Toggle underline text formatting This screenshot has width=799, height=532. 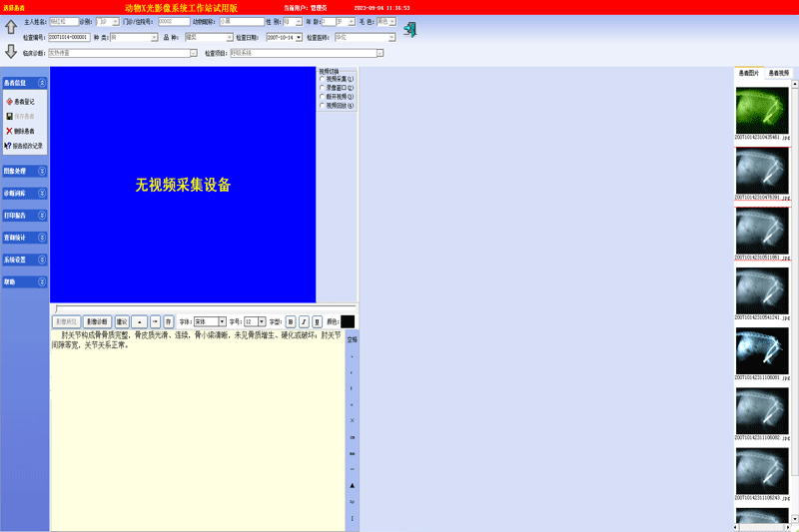[x=317, y=321]
